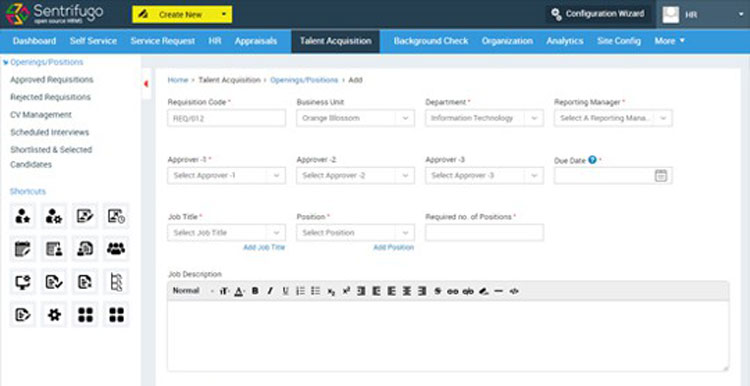Insert ordered list in editor toolbar
The height and width of the screenshot is (386, 750).
tap(300, 291)
